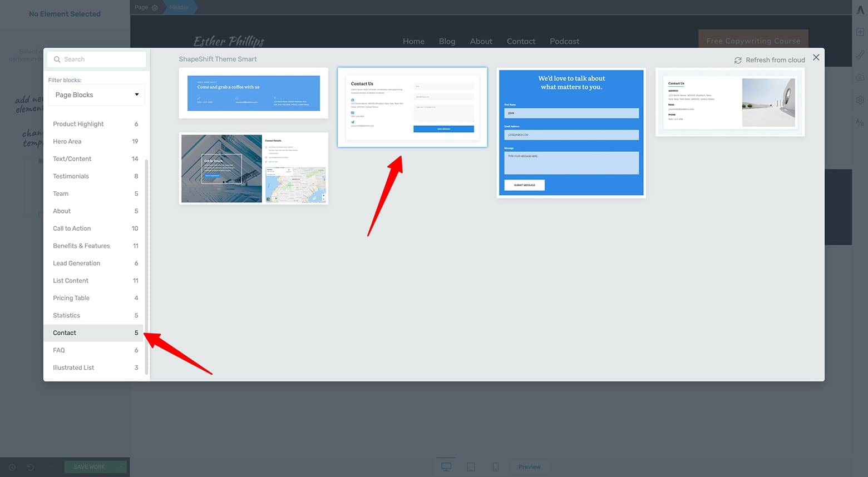
Task: Click the Preview button at the bottom
Action: pos(529,467)
